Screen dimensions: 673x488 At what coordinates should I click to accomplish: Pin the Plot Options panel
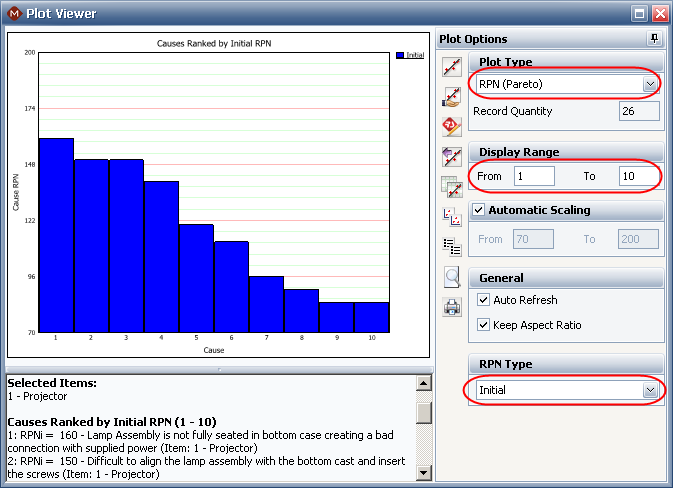point(654,39)
